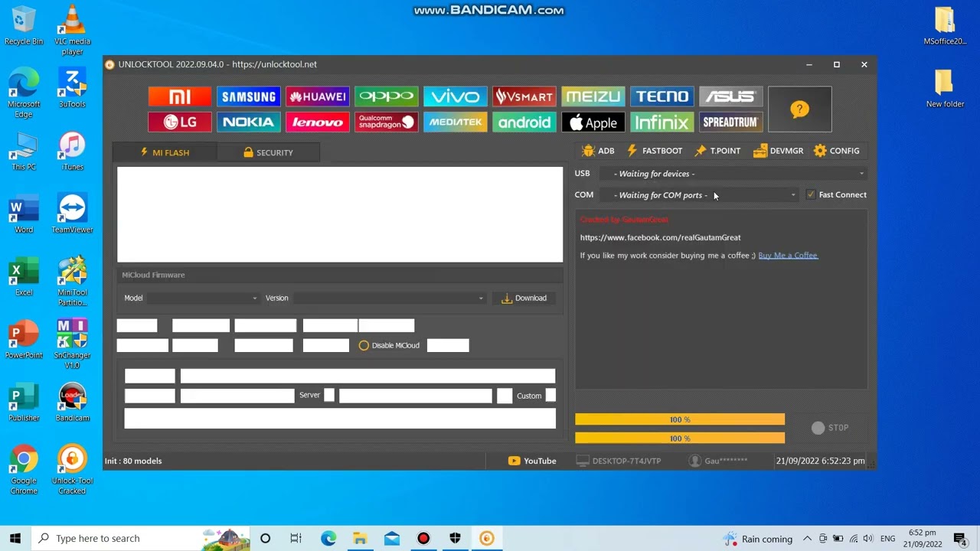Select the Samsung brand icon
This screenshot has height=551, width=980.
coord(249,96)
